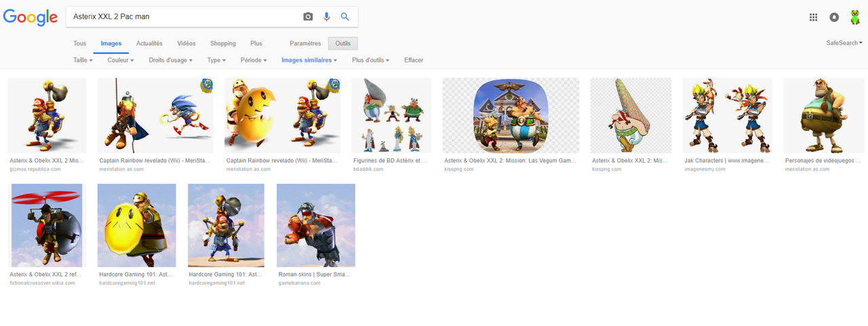Open the Jak Characters thumbnail
Viewport: 868px width, 326px height.
tap(727, 115)
